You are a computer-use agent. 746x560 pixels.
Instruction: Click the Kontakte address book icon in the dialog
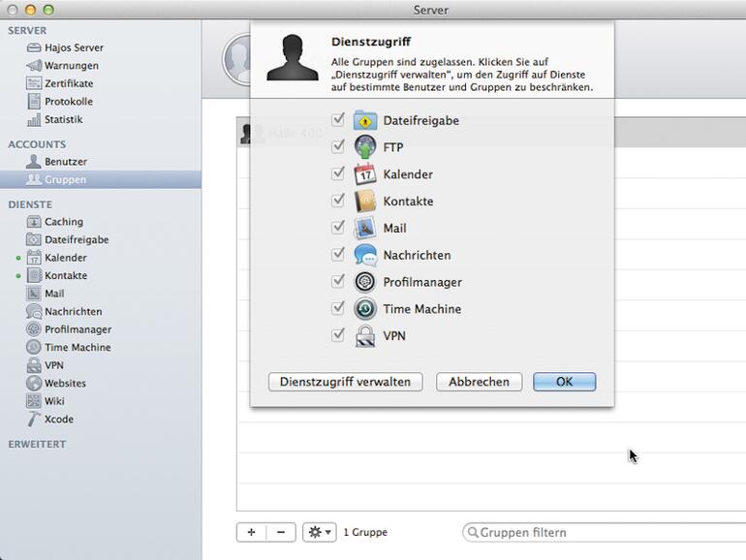coord(365,202)
